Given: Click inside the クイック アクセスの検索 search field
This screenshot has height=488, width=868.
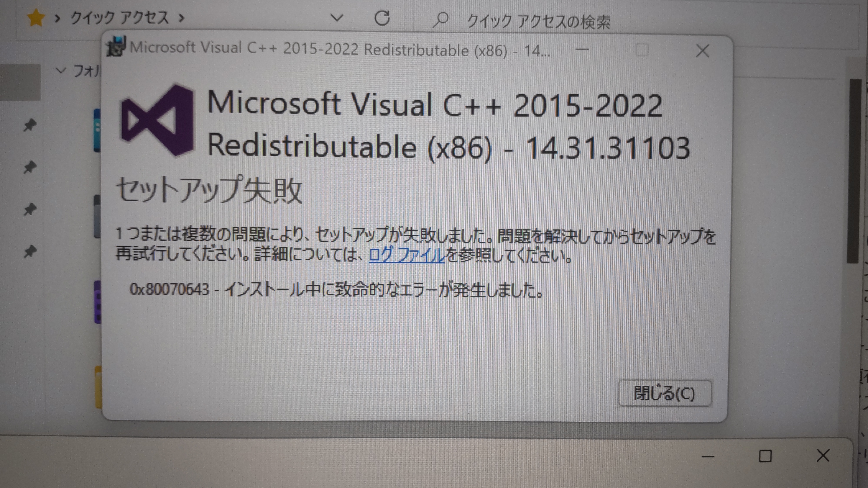Looking at the screenshot, I should pos(539,19).
